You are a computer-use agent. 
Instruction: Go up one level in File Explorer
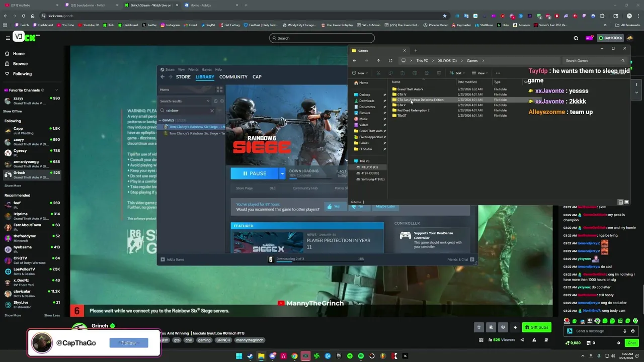378,61
